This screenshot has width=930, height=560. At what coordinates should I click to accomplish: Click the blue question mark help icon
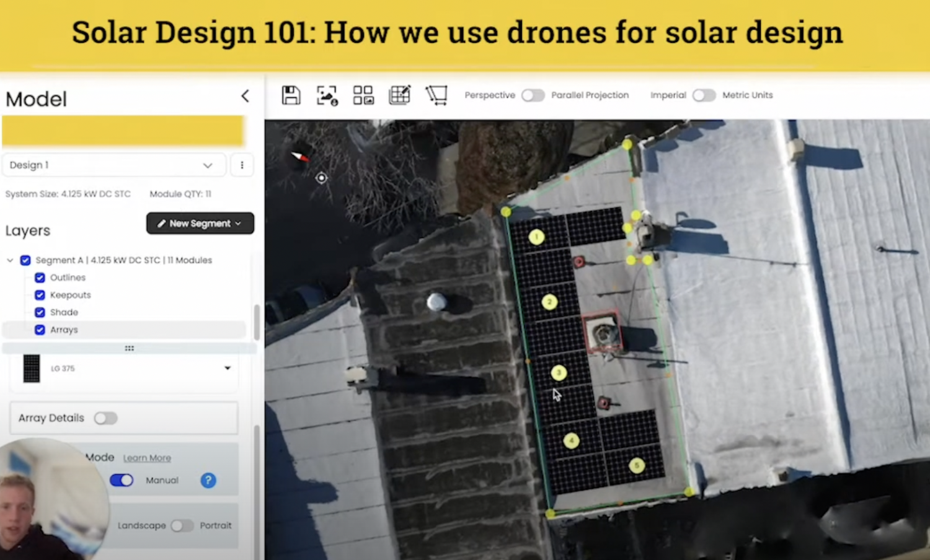[x=208, y=480]
